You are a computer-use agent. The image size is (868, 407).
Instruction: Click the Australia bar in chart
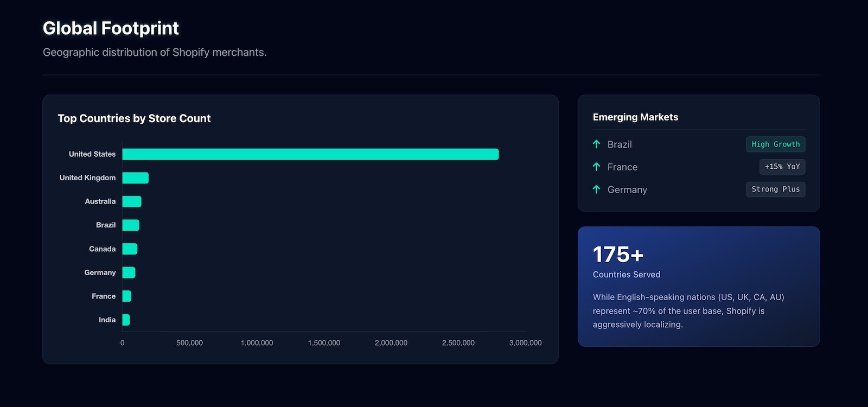pyautogui.click(x=132, y=201)
